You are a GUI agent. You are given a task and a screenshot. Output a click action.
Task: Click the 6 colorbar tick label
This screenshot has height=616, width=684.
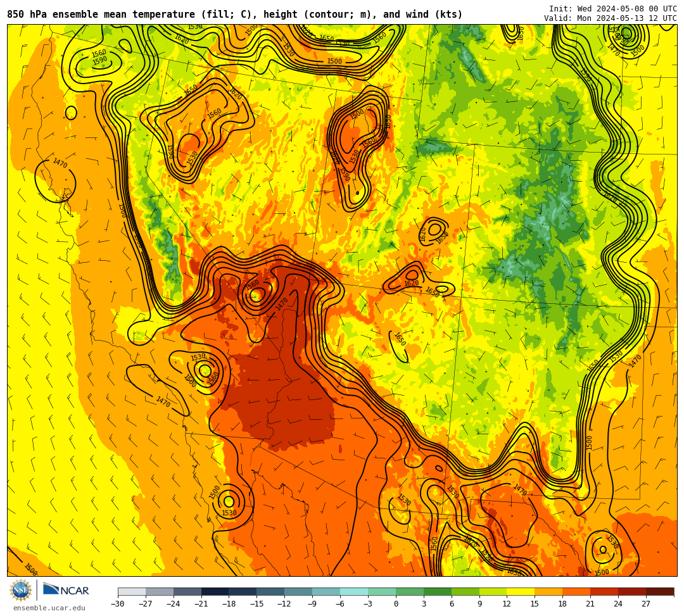point(452,604)
